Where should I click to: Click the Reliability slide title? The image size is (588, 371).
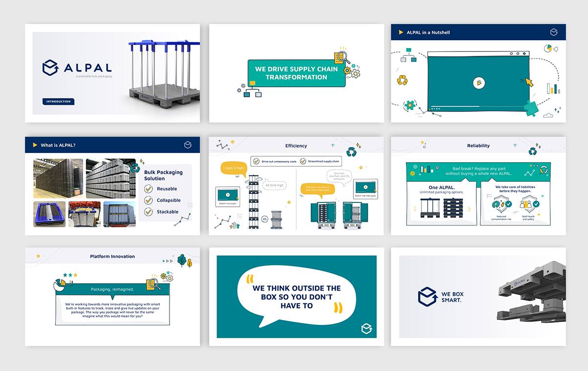click(x=478, y=146)
